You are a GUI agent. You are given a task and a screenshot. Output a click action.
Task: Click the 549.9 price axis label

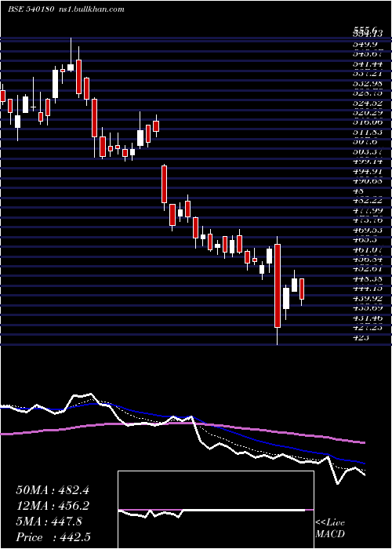365,45
